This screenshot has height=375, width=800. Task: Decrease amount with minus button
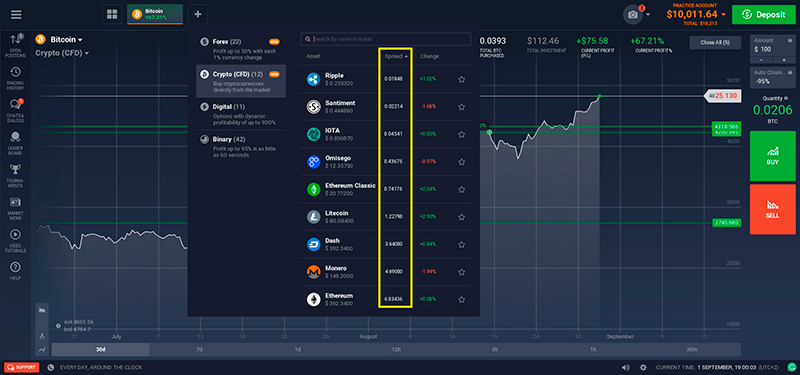coord(761,60)
